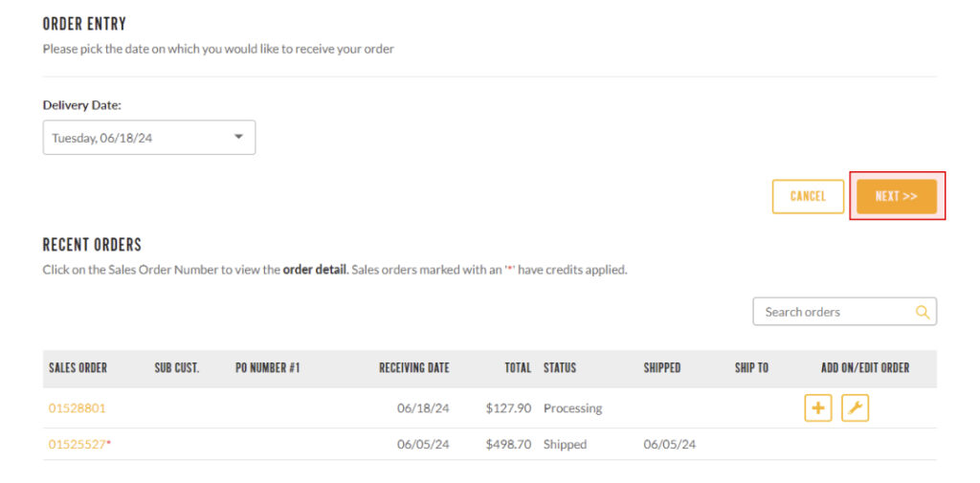This screenshot has height=483, width=980.
Task: Sort by the SHIP TO column header
Action: [752, 368]
